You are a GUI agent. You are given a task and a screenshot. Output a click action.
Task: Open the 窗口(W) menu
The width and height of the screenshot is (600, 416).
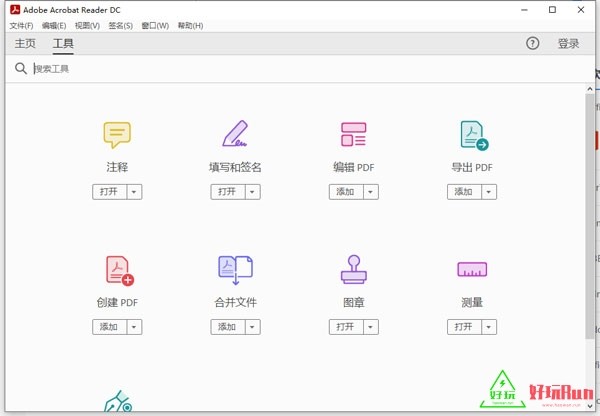click(155, 26)
